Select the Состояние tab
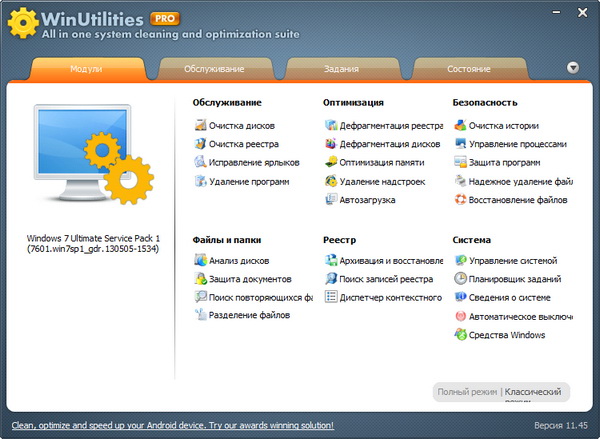This screenshot has height=439, width=600. tap(469, 69)
